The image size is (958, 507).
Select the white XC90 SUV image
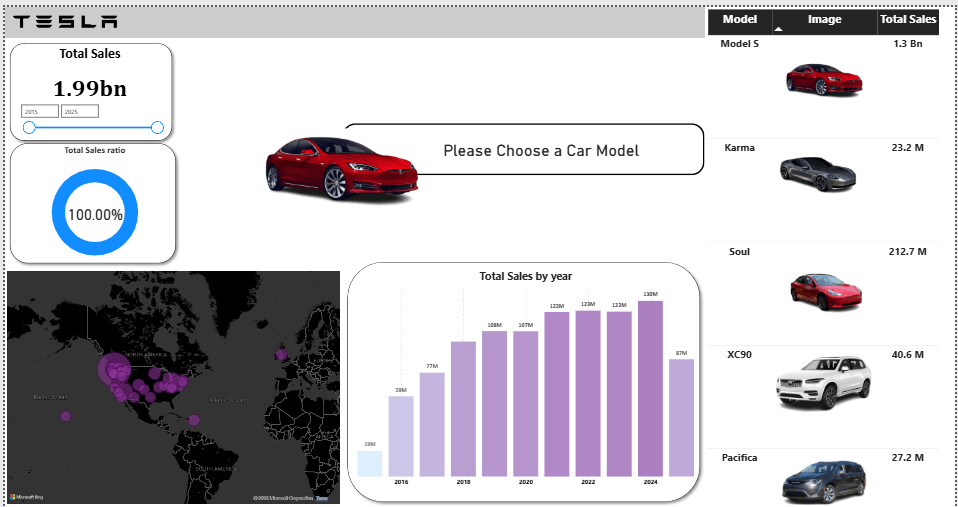pos(824,383)
